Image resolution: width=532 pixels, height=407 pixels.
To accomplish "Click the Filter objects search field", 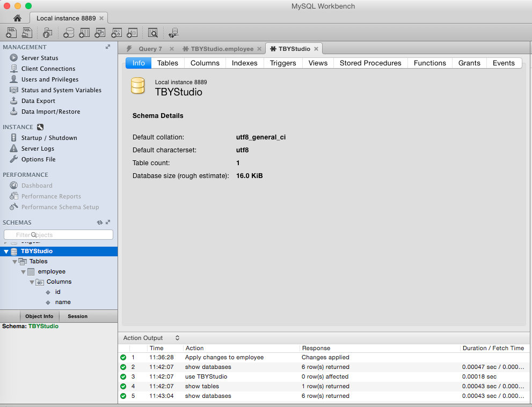I will point(59,235).
